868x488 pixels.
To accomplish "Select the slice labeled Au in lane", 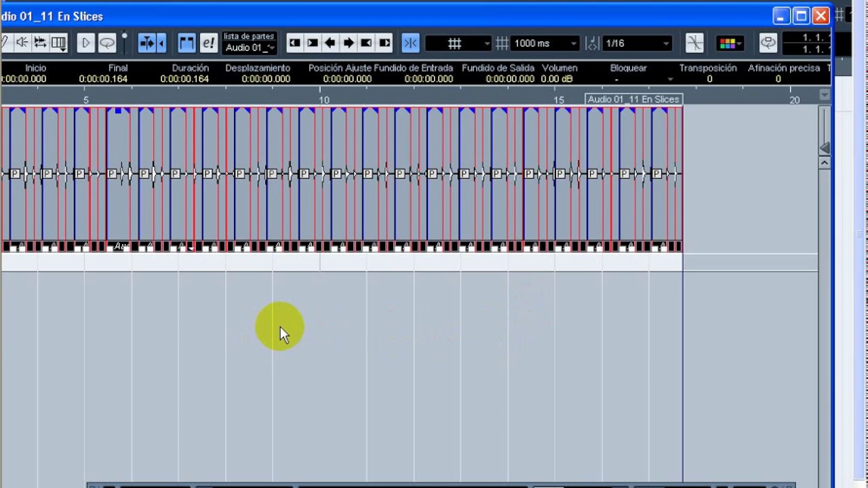I will (x=119, y=246).
